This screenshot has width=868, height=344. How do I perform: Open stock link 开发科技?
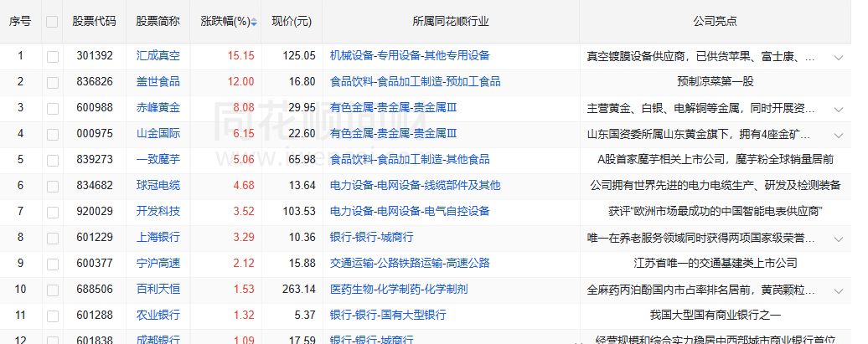click(158, 211)
